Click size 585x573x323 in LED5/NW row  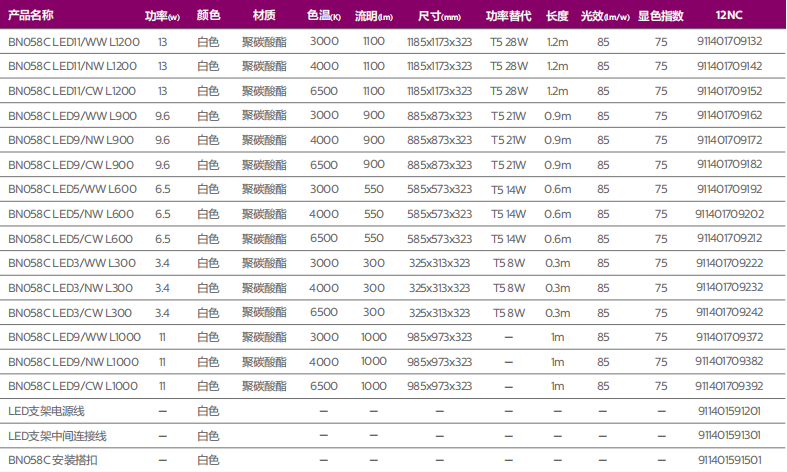(x=439, y=214)
